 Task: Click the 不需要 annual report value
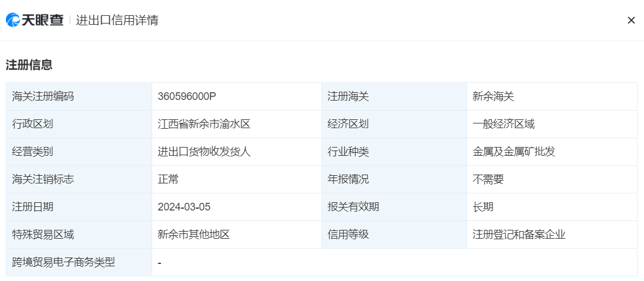488,179
